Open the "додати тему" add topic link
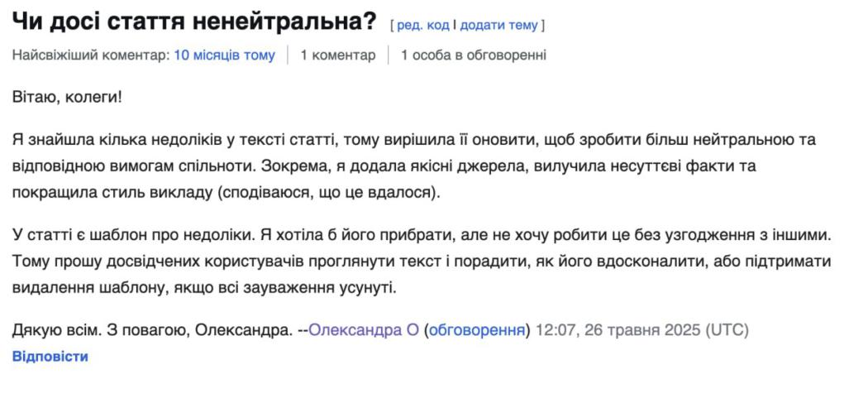This screenshot has width=868, height=408. click(498, 26)
